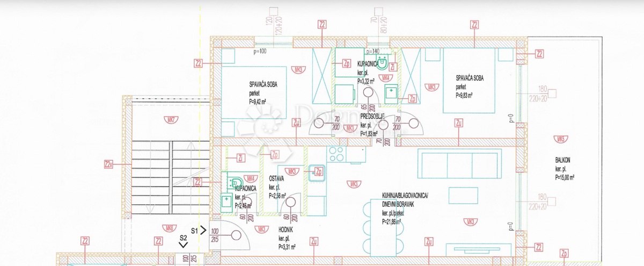Screen dimensions: 644x266
Task: Click the four-burner stove symbol in kitchen
Action: tap(336, 154)
